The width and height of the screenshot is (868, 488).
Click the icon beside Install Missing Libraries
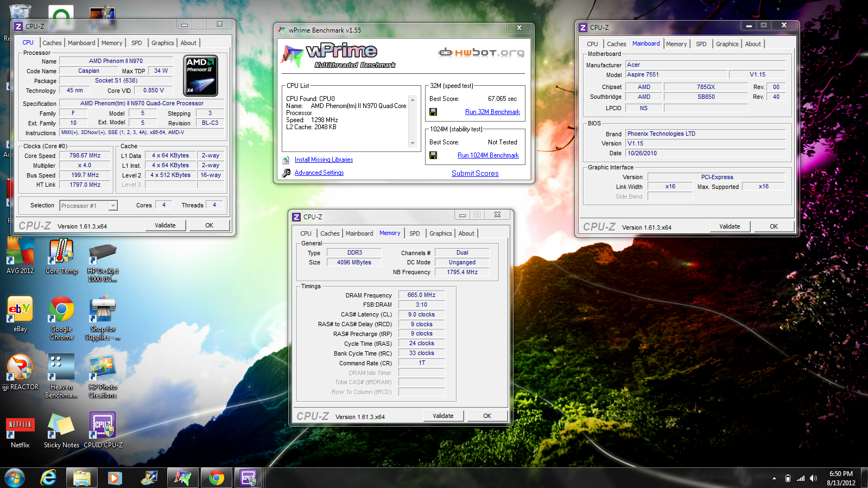(x=286, y=160)
